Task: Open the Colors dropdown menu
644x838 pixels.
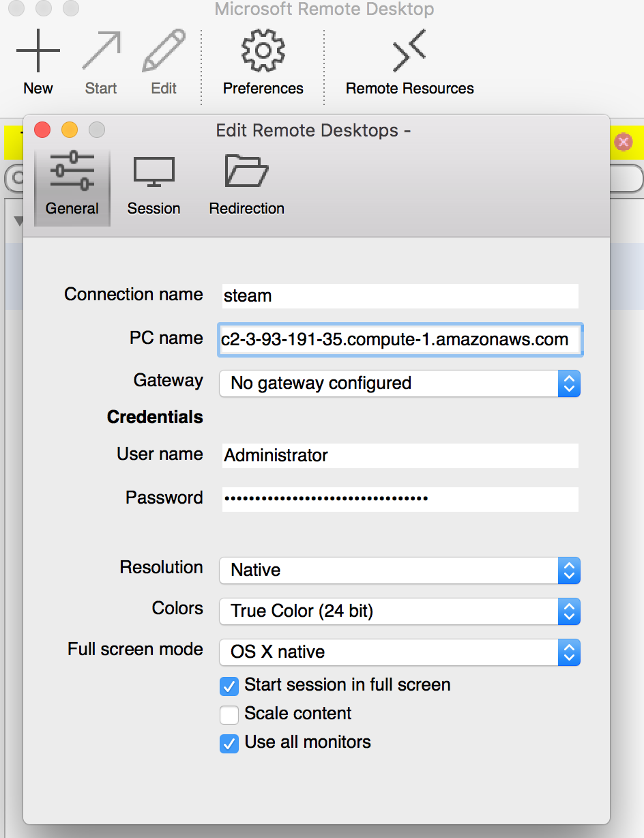Action: coord(399,611)
